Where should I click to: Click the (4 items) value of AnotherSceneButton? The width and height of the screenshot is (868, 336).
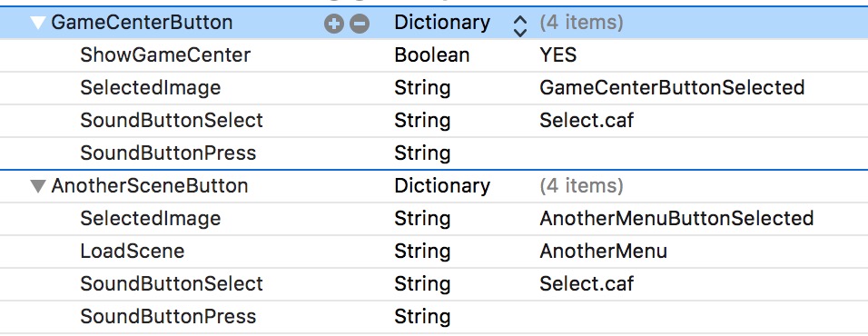pyautogui.click(x=581, y=186)
